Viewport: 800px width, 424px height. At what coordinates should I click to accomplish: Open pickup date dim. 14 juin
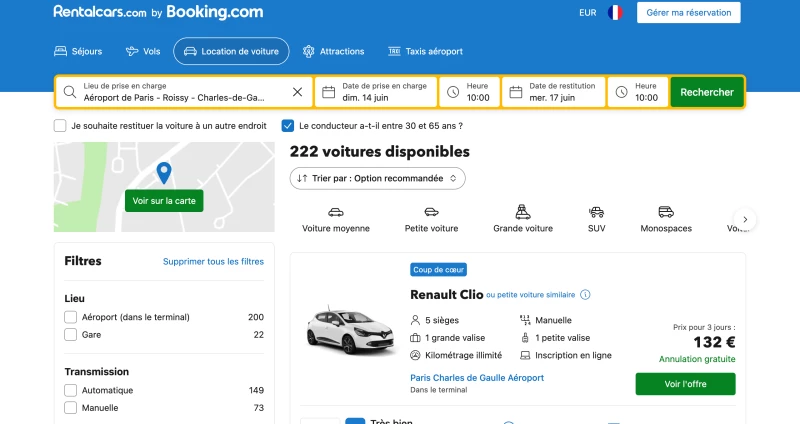click(376, 92)
